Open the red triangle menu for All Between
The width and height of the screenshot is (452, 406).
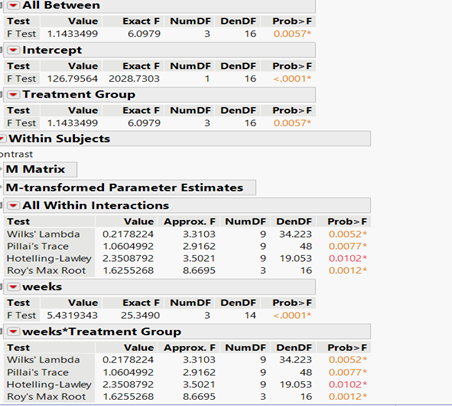pyautogui.click(x=13, y=5)
